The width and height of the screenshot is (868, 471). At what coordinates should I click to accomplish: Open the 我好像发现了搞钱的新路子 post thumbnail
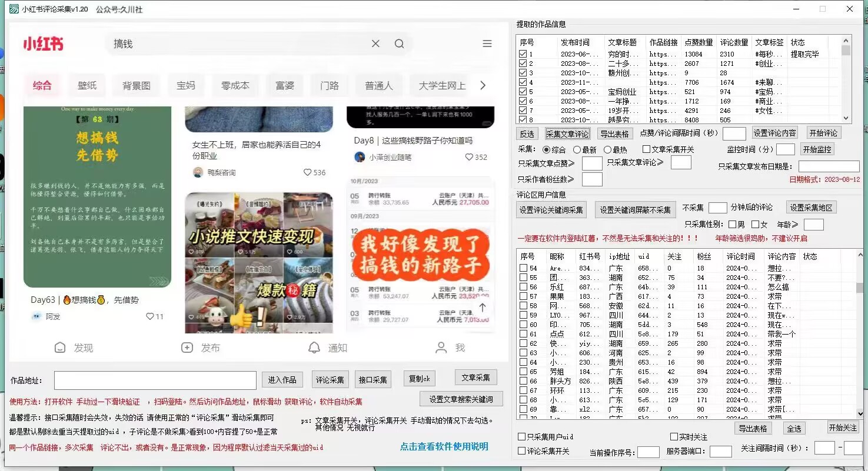tap(420, 254)
